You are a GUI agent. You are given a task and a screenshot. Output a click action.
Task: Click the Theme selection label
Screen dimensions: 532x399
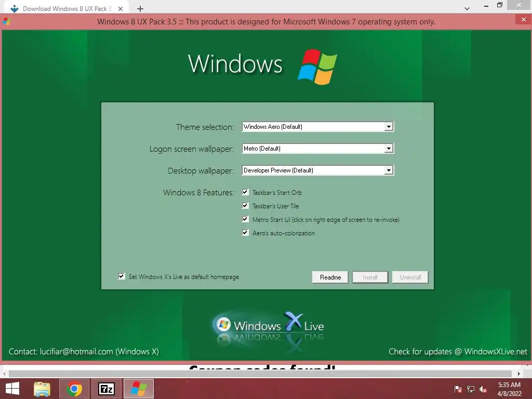point(205,127)
